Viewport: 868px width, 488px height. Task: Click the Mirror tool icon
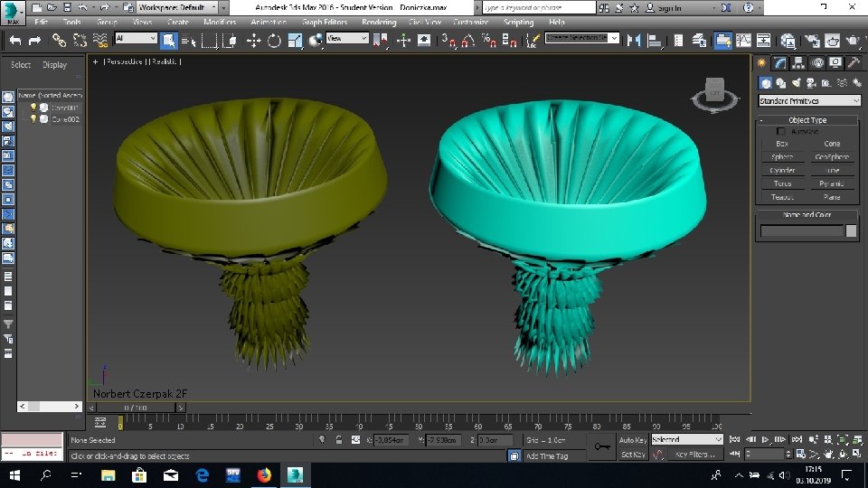[634, 40]
